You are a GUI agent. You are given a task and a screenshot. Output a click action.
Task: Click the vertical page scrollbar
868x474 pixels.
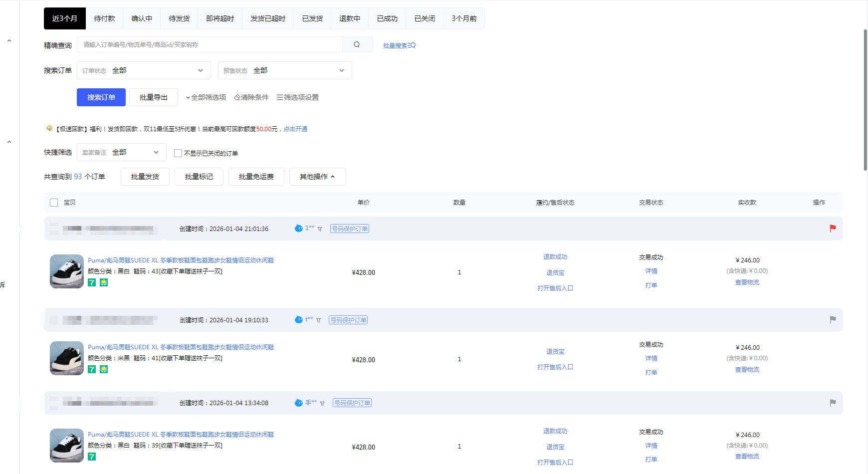tap(866, 100)
